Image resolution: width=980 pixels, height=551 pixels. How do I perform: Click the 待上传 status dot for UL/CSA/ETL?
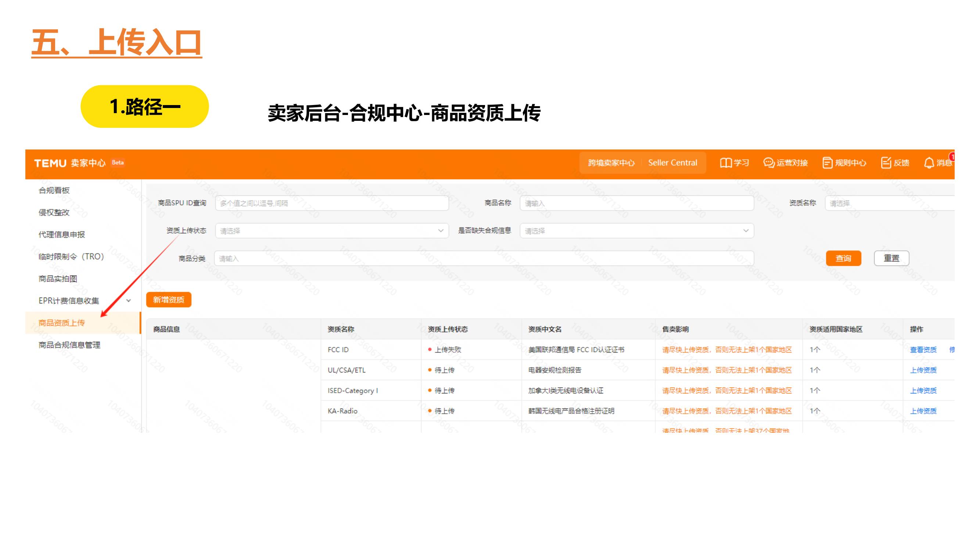pyautogui.click(x=430, y=370)
